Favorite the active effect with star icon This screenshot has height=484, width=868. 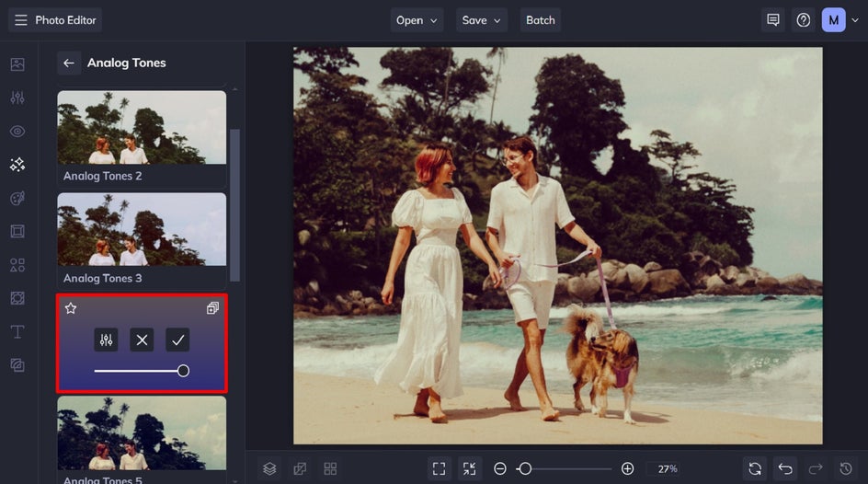click(x=70, y=308)
